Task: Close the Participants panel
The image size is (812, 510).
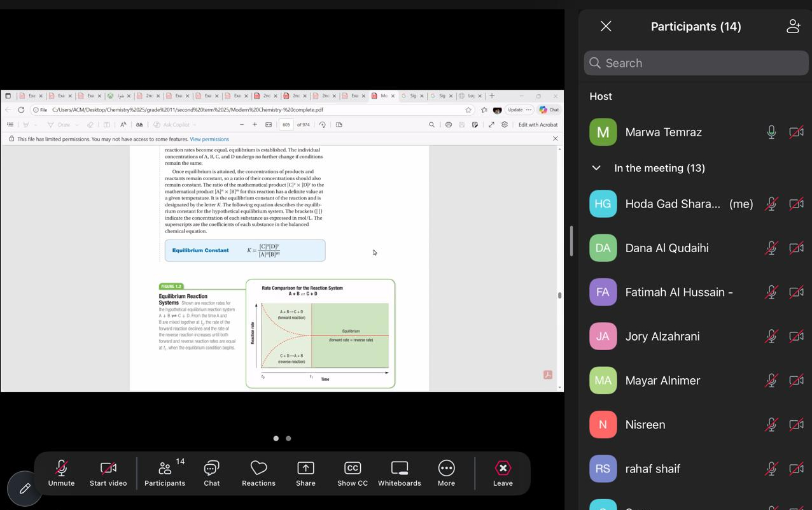Action: 606,27
